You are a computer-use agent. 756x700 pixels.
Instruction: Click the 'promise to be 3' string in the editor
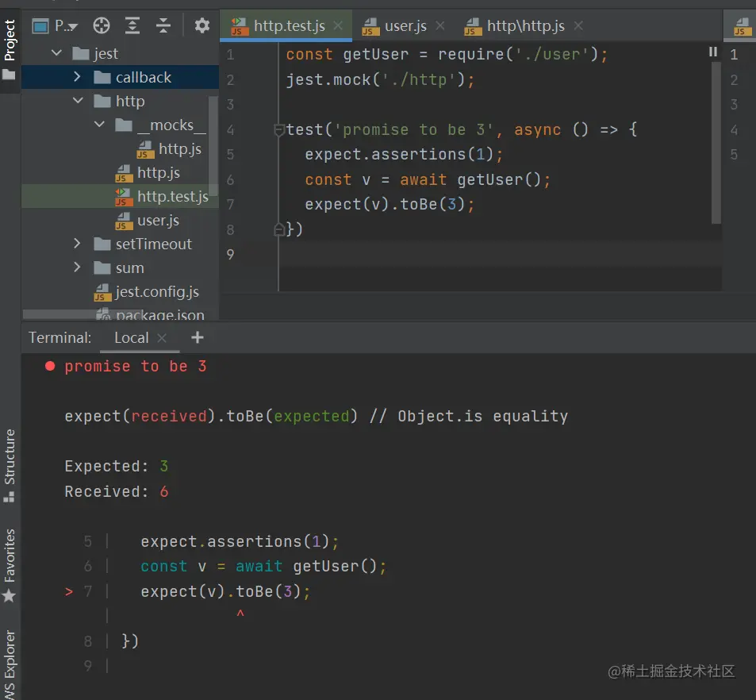click(413, 130)
